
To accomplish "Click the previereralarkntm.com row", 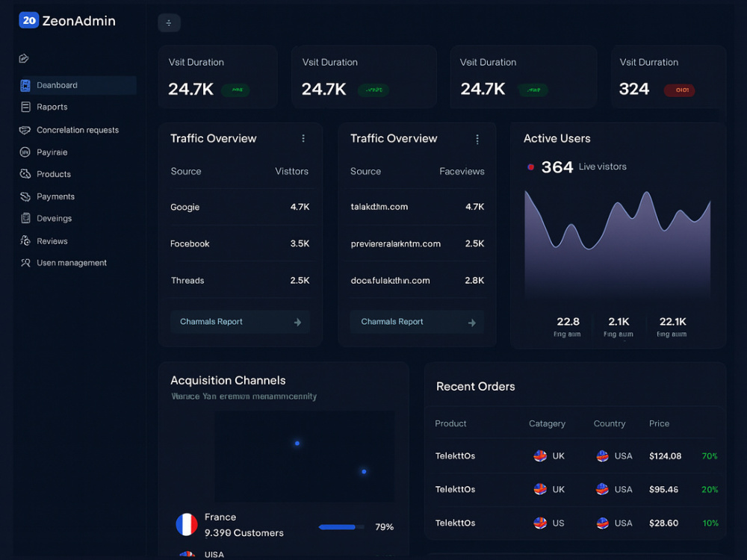I will click(417, 244).
